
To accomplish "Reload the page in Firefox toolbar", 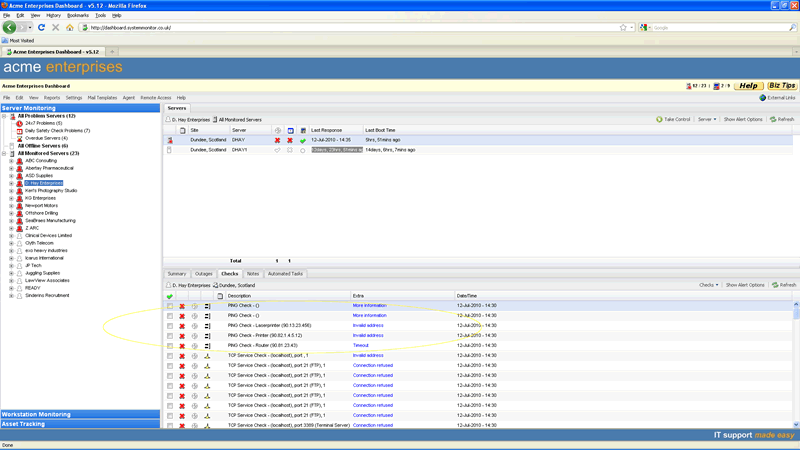I will [41, 28].
